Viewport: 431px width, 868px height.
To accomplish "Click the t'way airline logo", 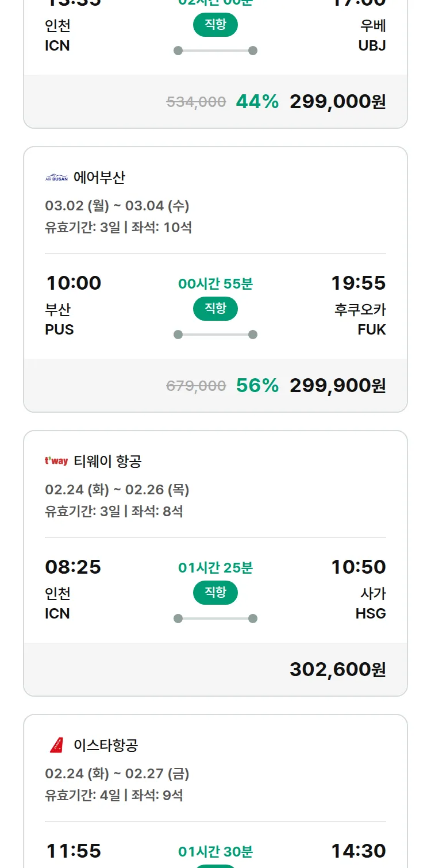I will pos(56,461).
